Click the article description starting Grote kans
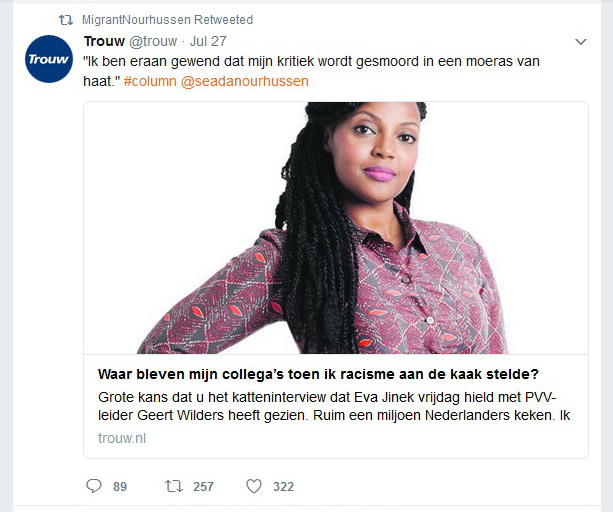This screenshot has width=613, height=512. 334,406
